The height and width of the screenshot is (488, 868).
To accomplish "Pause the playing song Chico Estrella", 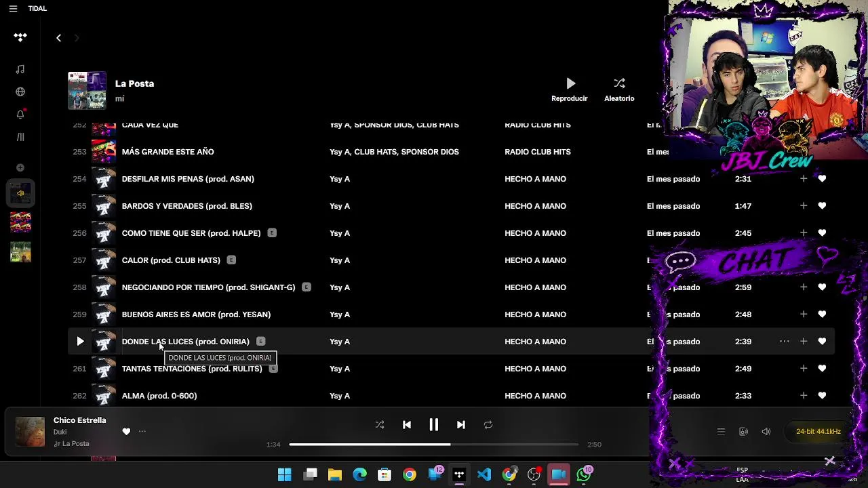I will pos(434,425).
